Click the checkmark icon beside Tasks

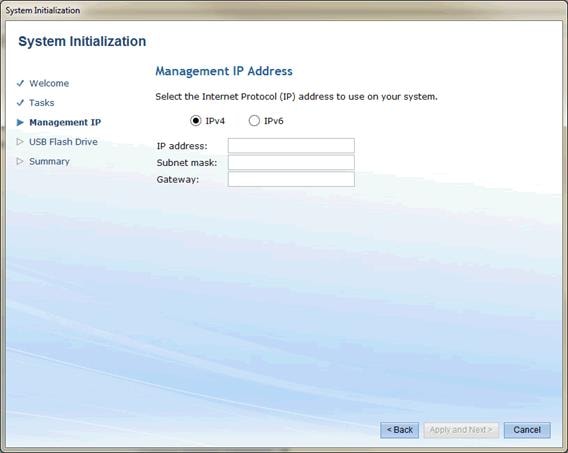pyautogui.click(x=20, y=103)
